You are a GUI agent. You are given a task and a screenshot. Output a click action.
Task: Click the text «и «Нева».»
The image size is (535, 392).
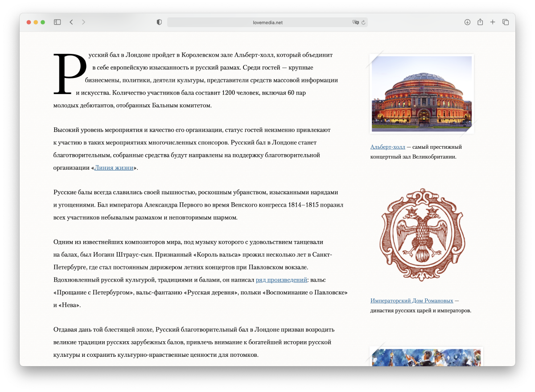[x=67, y=305]
